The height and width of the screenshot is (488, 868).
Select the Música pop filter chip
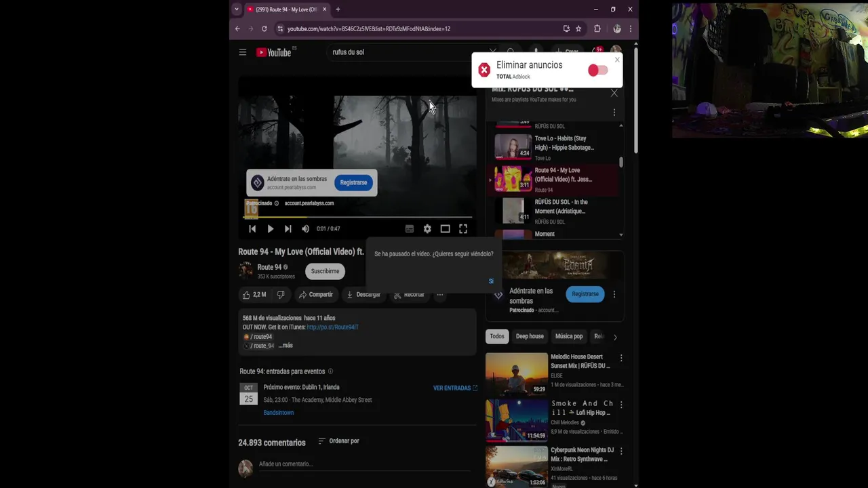tap(569, 336)
